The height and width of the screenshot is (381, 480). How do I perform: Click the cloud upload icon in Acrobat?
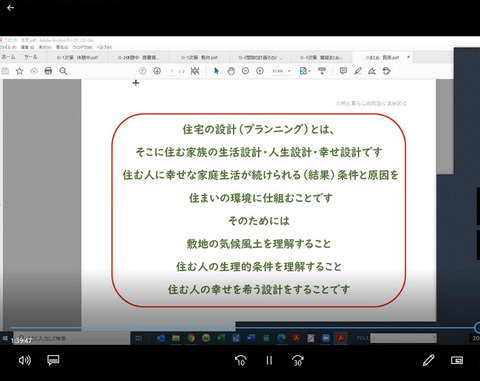point(34,71)
